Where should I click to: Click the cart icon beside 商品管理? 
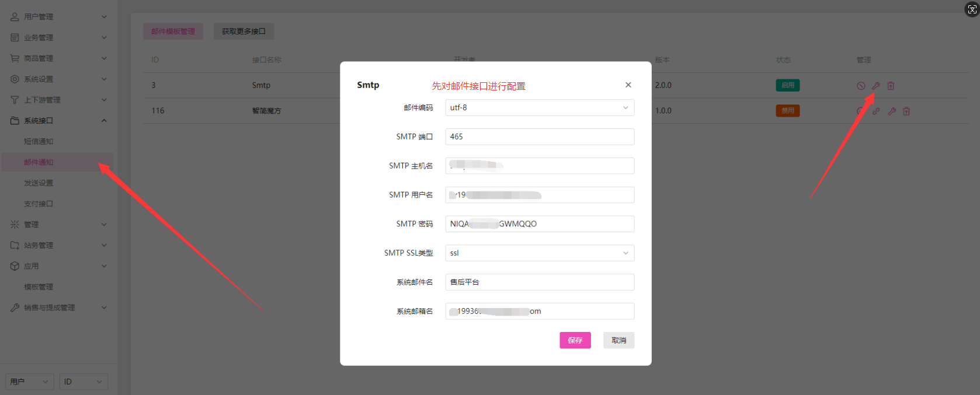[15, 58]
